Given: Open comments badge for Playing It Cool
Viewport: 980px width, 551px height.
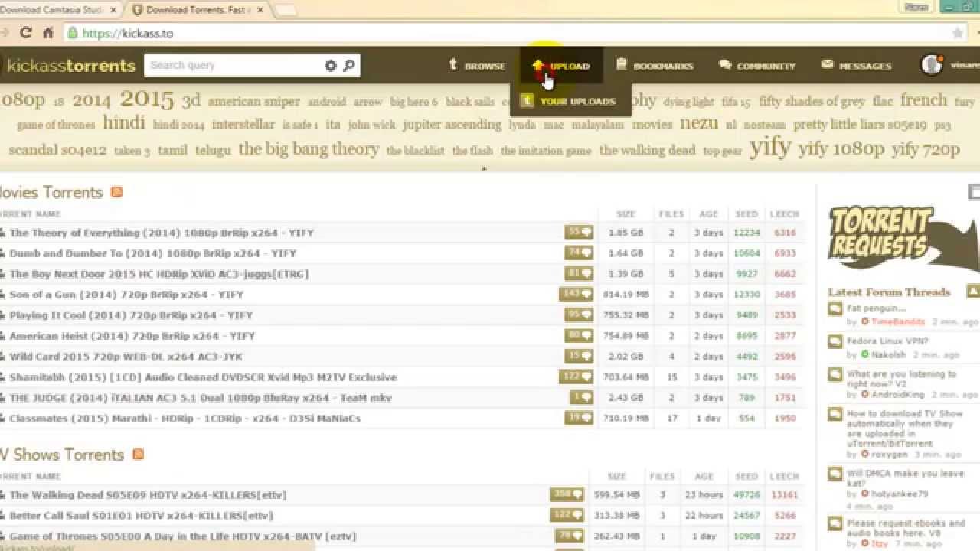Looking at the screenshot, I should click(579, 315).
